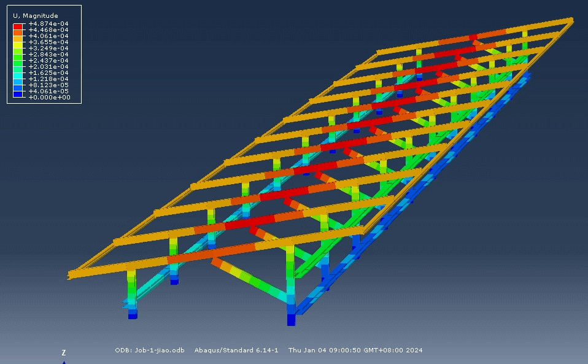Click the +1.625e-04 legend value label

(48, 72)
